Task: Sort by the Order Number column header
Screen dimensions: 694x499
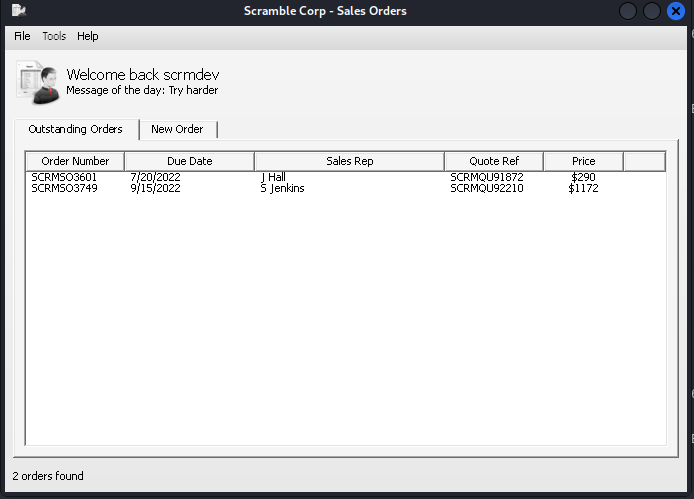Action: 75,161
